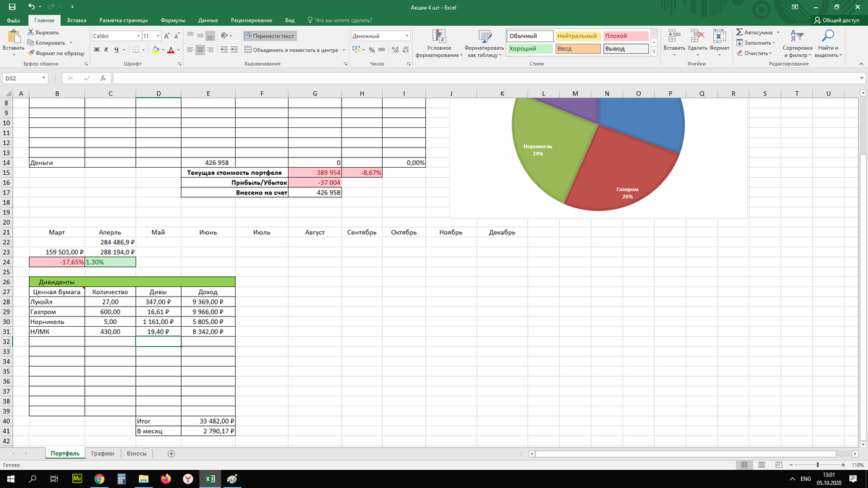Click the zoom slider handle in status bar
The image size is (868, 488).
[817, 464]
